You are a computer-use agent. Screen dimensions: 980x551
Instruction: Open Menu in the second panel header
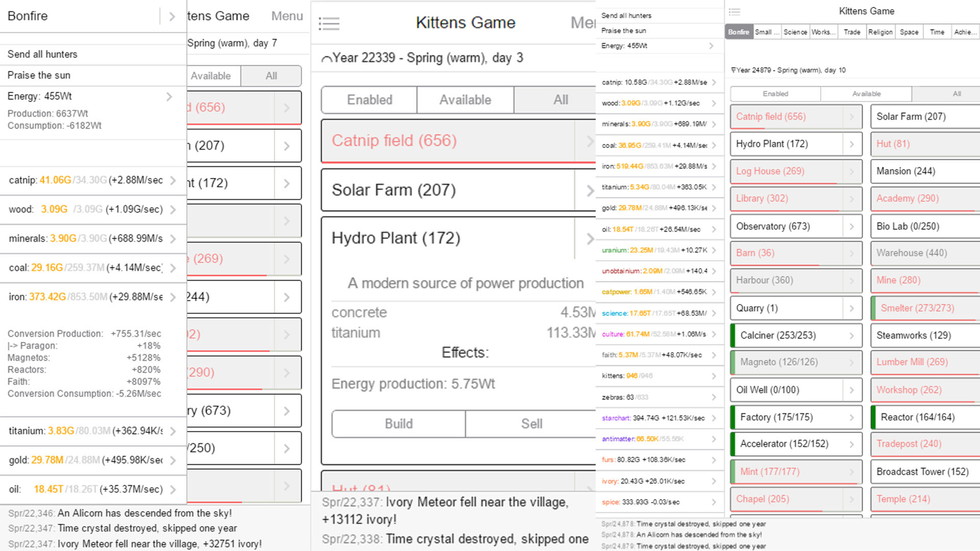tap(287, 16)
